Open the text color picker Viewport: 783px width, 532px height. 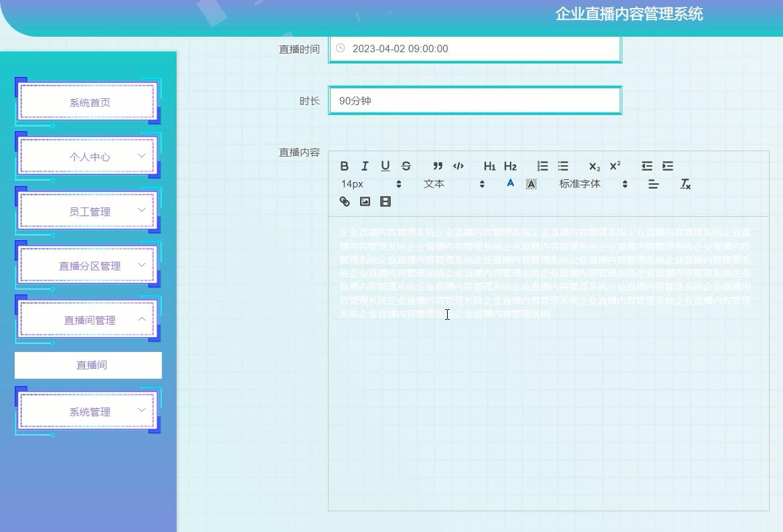click(510, 183)
